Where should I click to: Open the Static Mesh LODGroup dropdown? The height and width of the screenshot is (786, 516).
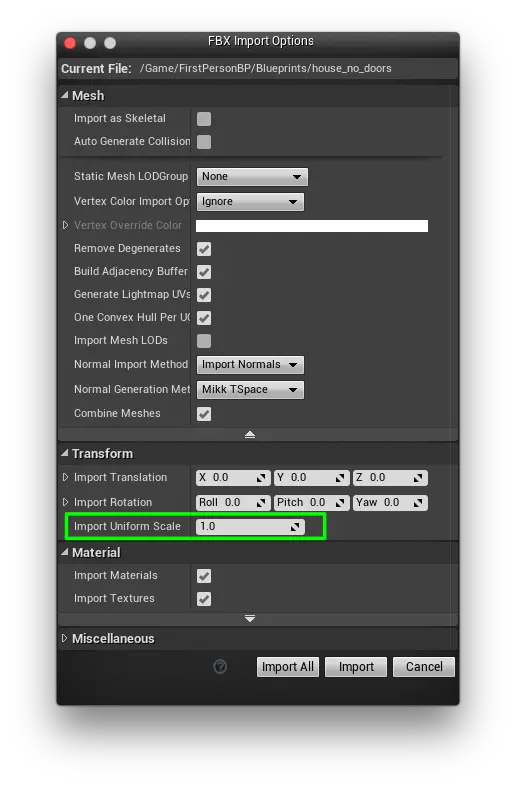point(252,176)
